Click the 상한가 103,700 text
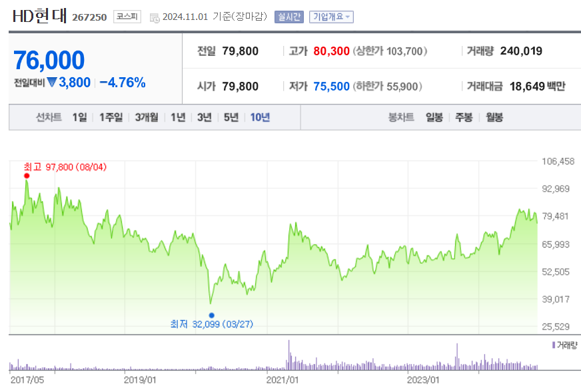 390,51
